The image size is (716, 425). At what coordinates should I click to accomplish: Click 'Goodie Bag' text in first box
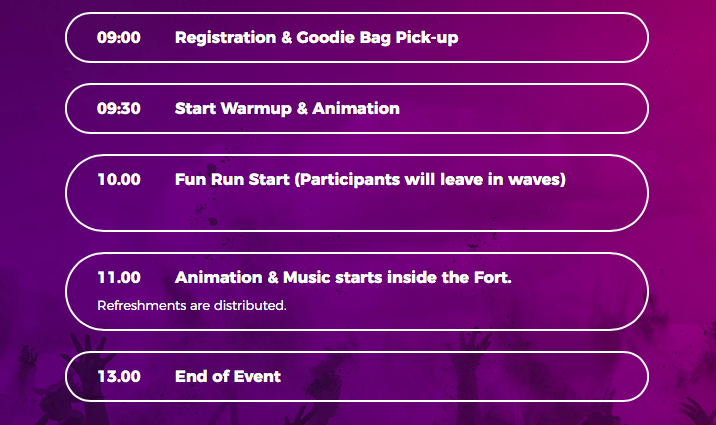(343, 37)
